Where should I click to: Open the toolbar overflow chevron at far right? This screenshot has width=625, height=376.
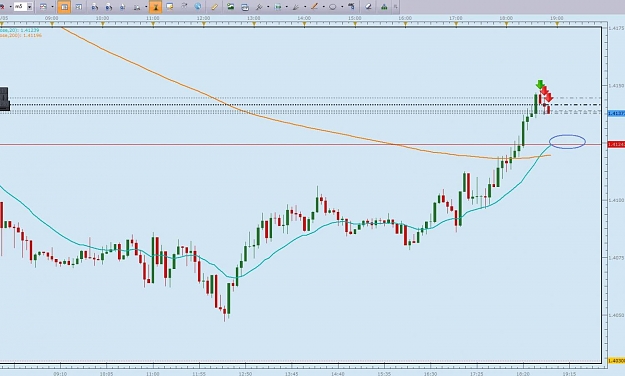[395, 7]
